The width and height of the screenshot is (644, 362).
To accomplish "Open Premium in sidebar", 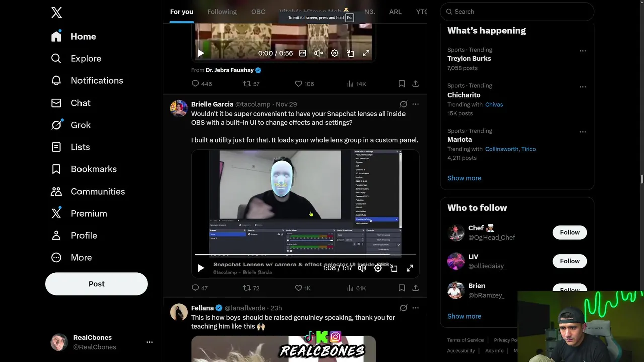I will click(78, 213).
